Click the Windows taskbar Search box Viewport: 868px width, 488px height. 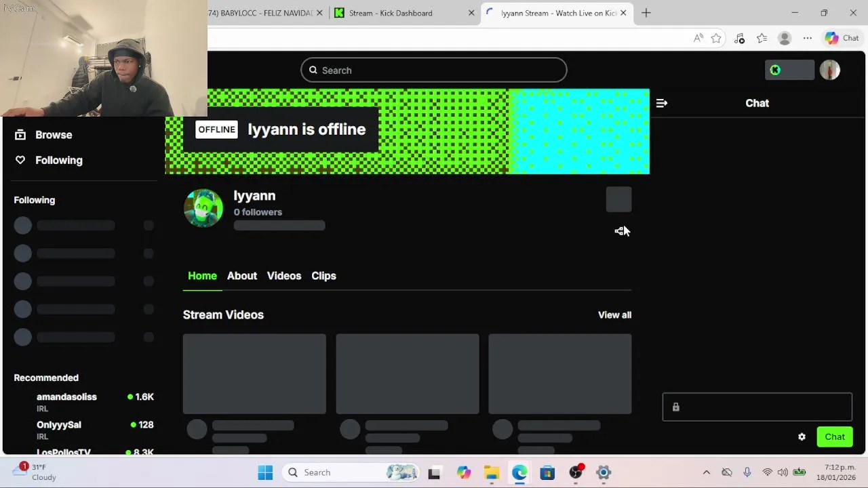[351, 472]
